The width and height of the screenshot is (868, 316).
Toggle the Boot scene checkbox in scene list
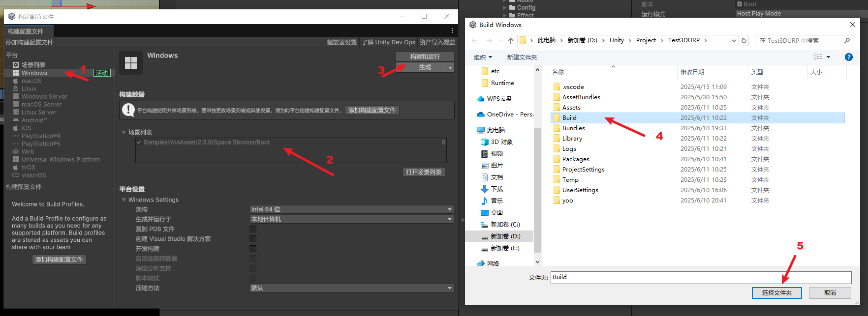(139, 143)
